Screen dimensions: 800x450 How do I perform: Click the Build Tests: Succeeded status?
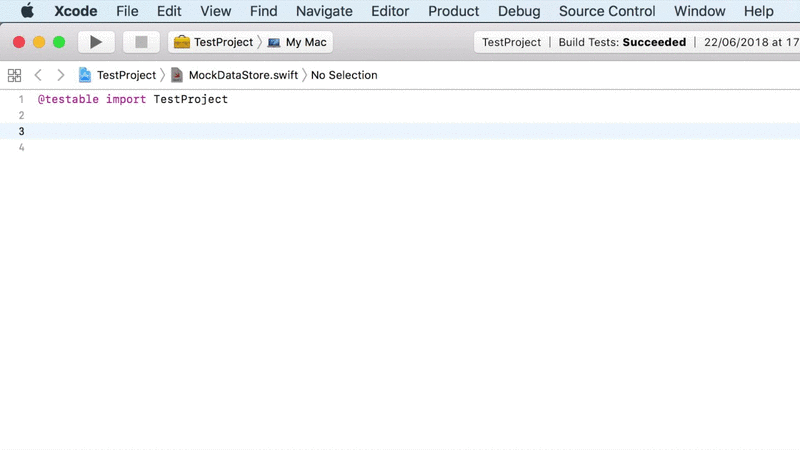coord(622,42)
